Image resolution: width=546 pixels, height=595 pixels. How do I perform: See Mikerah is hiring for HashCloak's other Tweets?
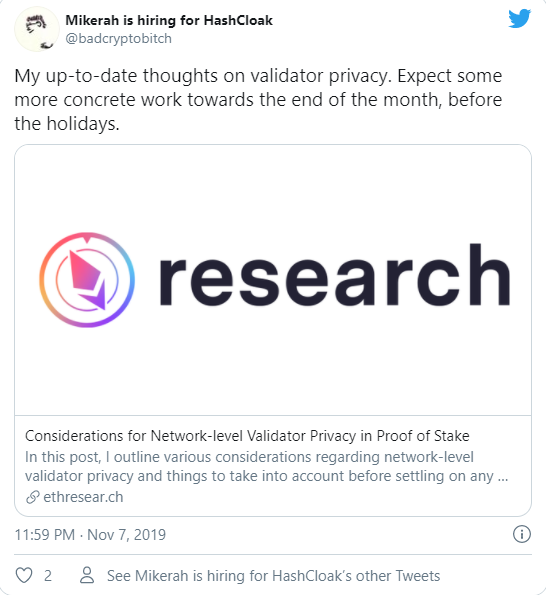(274, 576)
